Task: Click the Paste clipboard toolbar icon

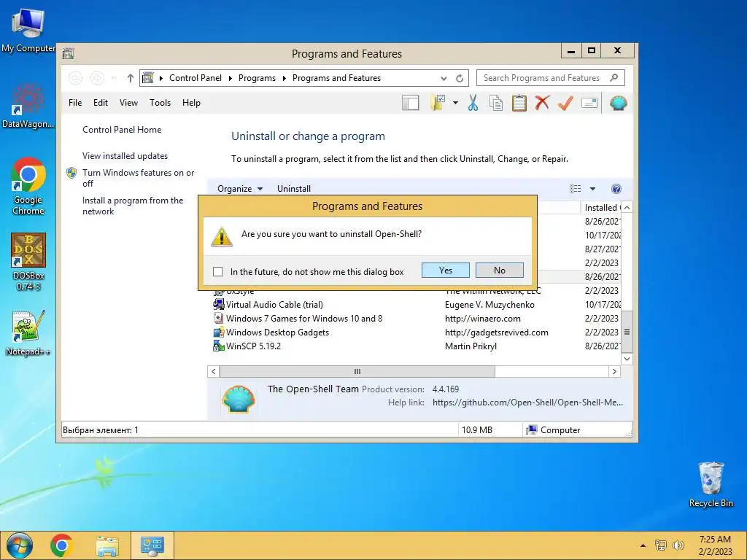Action: pyautogui.click(x=519, y=102)
